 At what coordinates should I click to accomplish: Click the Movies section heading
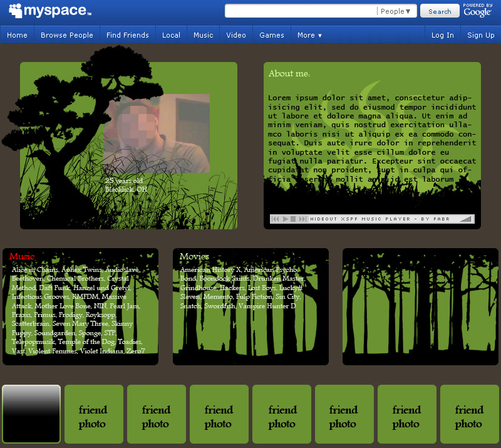pos(194,256)
